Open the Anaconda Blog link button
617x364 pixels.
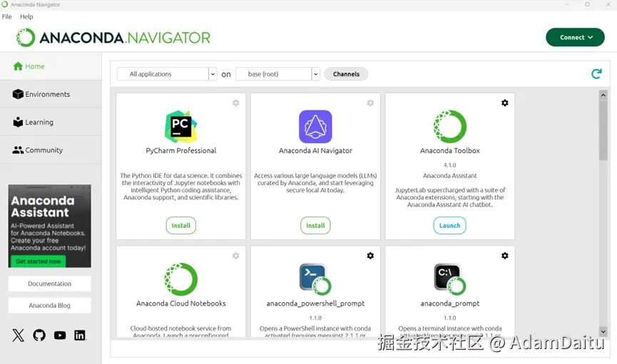pyautogui.click(x=50, y=306)
